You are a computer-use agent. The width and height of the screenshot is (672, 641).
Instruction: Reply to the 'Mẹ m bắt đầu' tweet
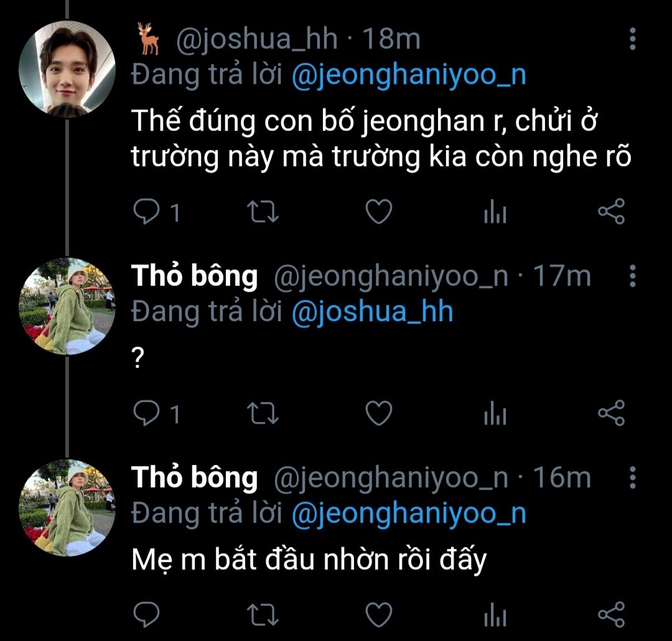coord(147,615)
